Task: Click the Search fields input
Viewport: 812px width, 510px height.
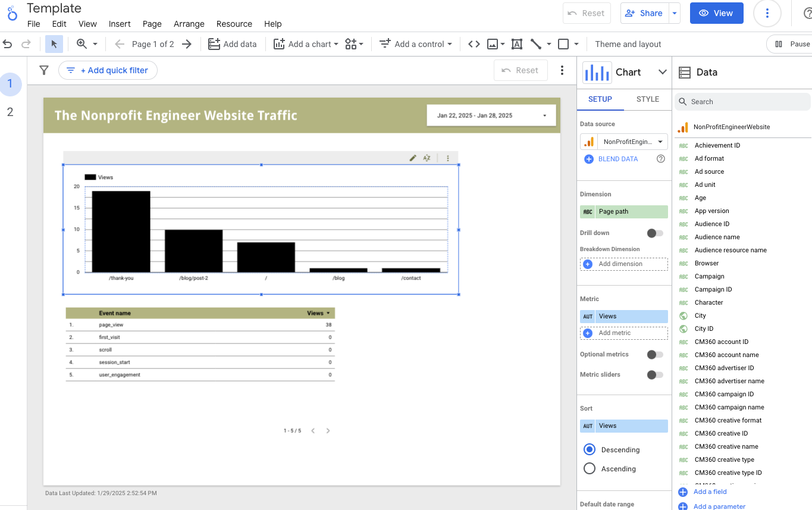Action: tap(742, 102)
